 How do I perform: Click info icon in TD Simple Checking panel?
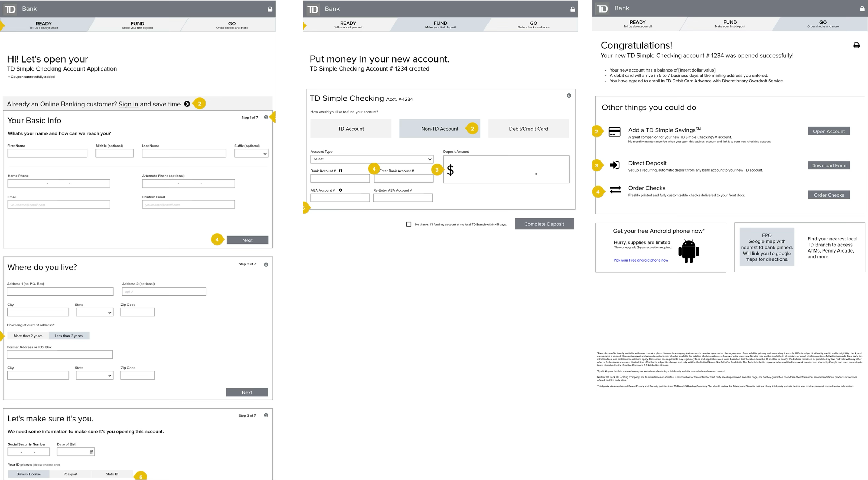coord(569,96)
